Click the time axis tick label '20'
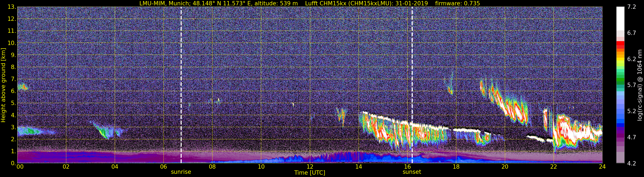Screen dimensions: 644x177 pyautogui.click(x=505, y=167)
